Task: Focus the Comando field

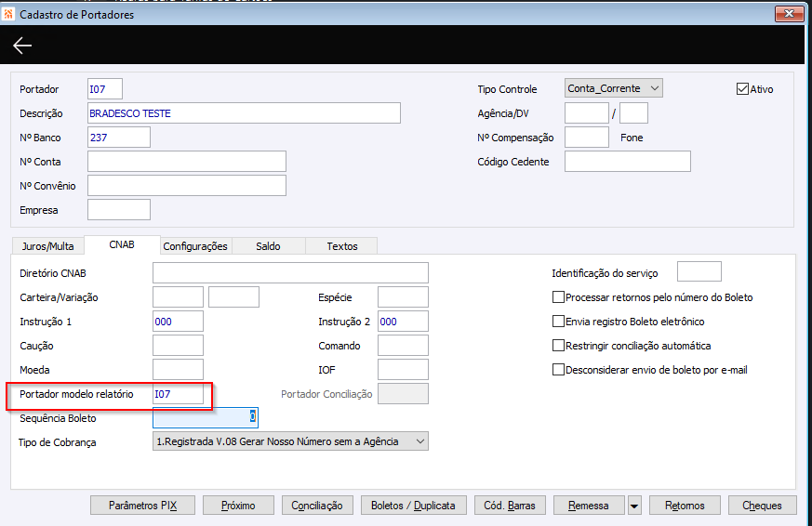Action: tap(404, 346)
